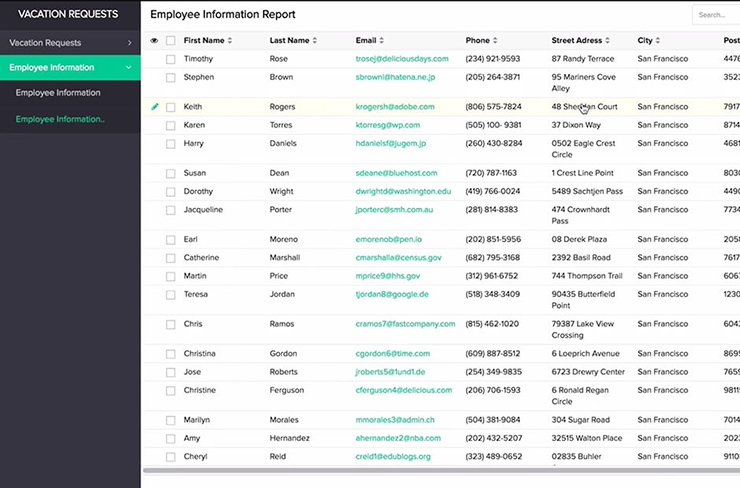740x488 pixels.
Task: Check the box for Harry Daniels
Action: 171,144
